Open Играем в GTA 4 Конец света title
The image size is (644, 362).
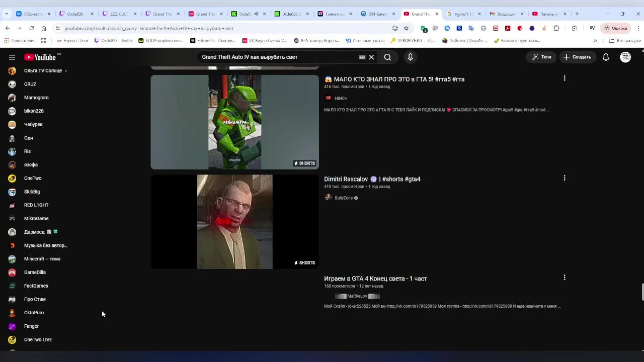click(x=375, y=279)
